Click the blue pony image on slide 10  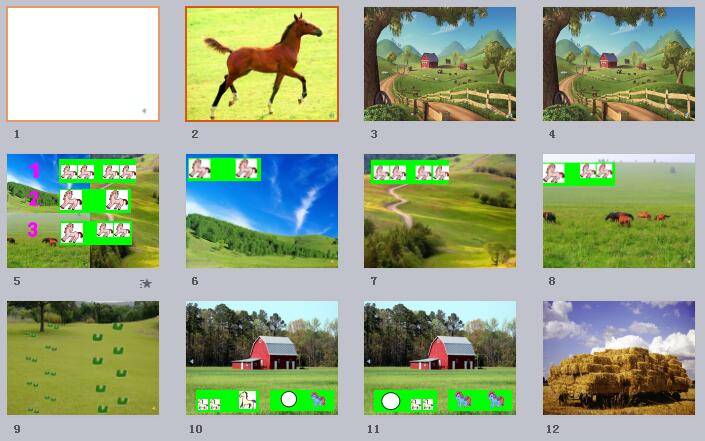(318, 399)
